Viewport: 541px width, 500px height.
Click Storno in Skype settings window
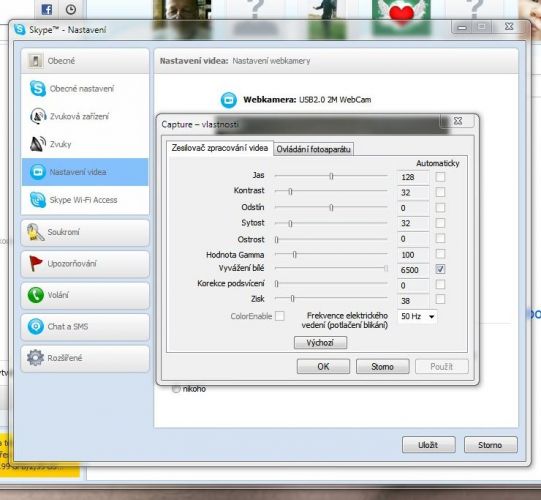point(490,445)
